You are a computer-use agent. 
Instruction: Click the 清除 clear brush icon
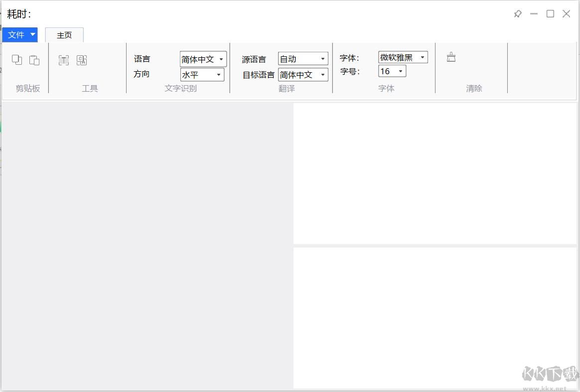tap(451, 57)
